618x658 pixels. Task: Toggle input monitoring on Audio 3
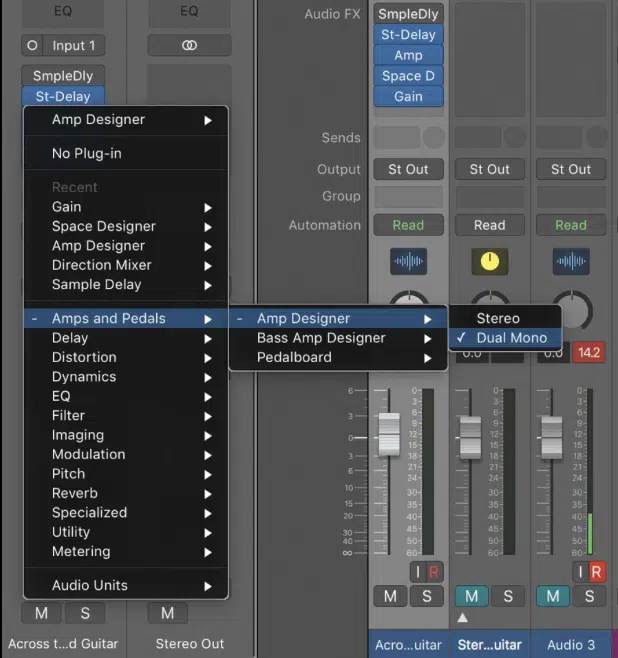coord(581,572)
